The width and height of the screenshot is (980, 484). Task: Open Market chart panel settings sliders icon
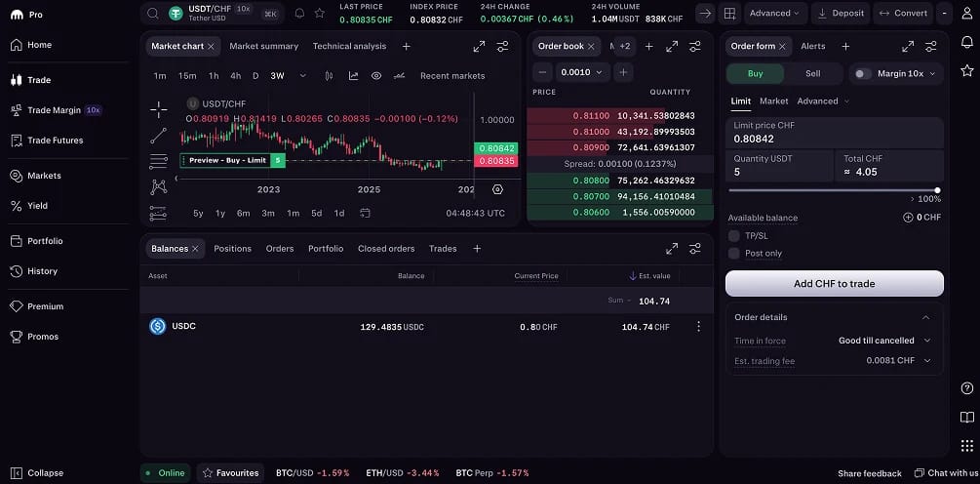pos(502,46)
